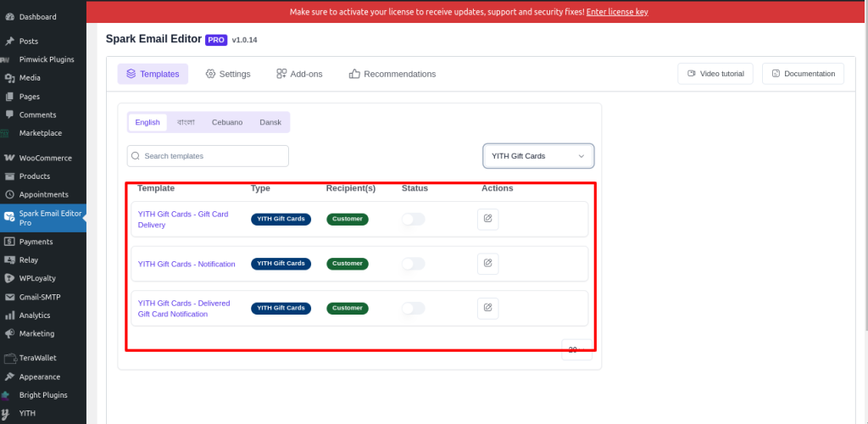Enable Delivered Gift Card Notification status

point(413,309)
